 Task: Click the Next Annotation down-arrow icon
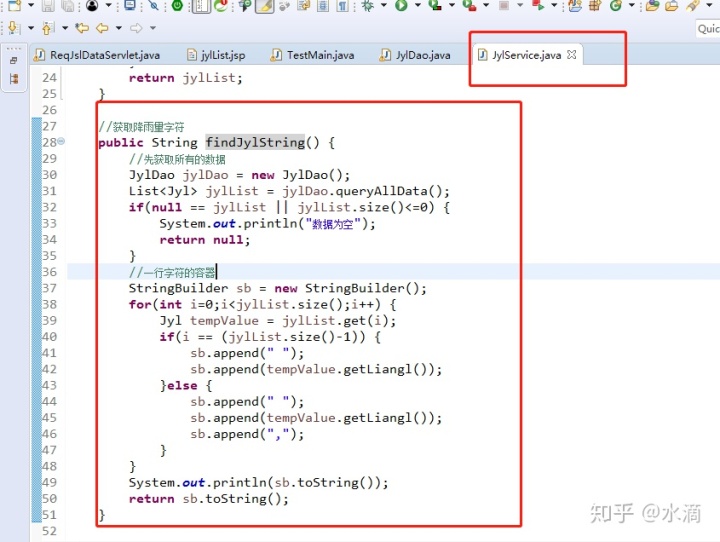point(14,28)
